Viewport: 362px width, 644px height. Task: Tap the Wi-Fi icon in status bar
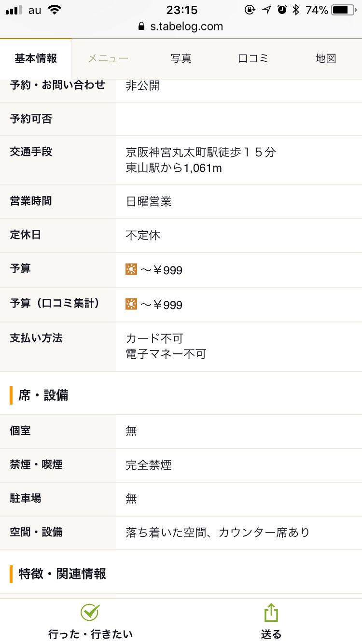click(55, 10)
